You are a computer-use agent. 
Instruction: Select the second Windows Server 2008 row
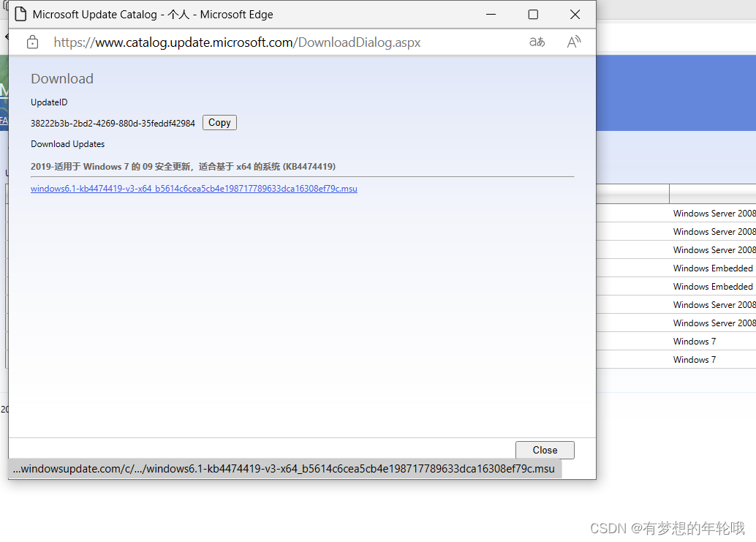tap(714, 231)
